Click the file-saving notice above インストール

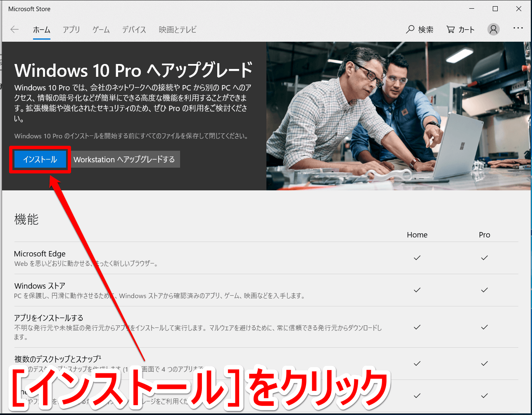[x=131, y=136]
